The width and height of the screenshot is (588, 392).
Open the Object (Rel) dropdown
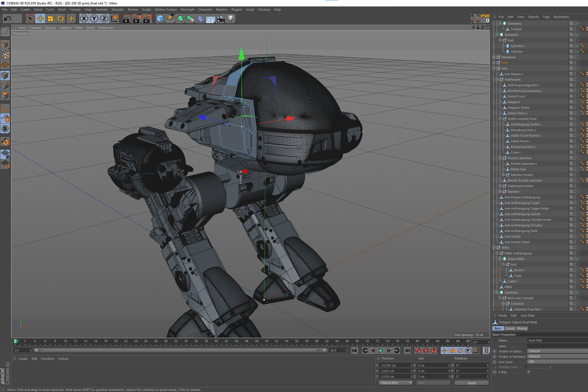click(396, 383)
